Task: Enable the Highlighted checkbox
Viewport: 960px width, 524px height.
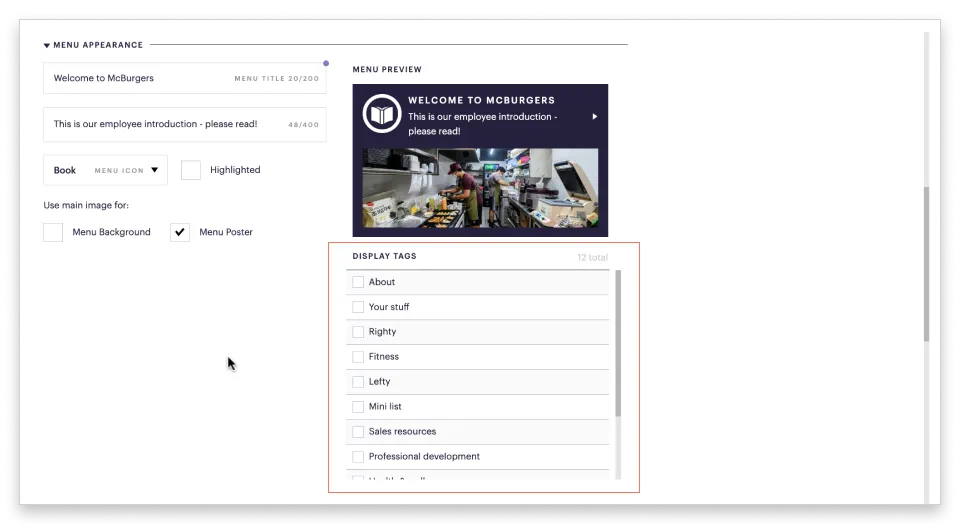Action: tap(191, 170)
